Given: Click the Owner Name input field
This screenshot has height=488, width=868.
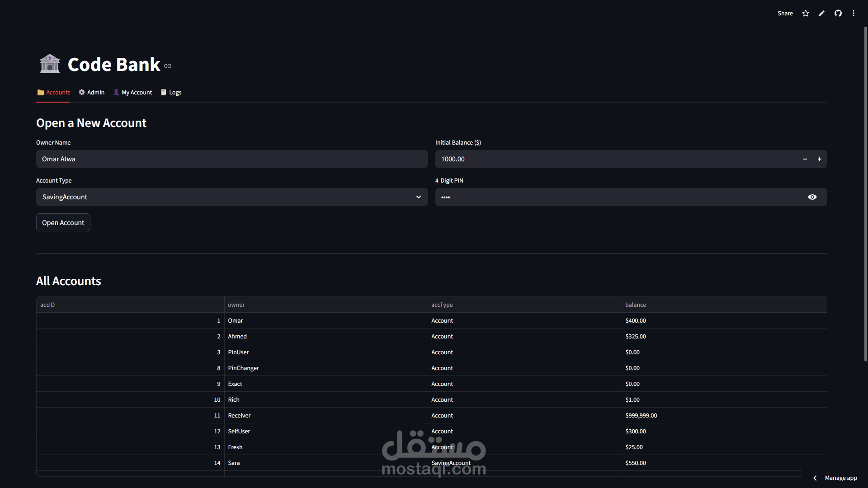Looking at the screenshot, I should tap(232, 159).
